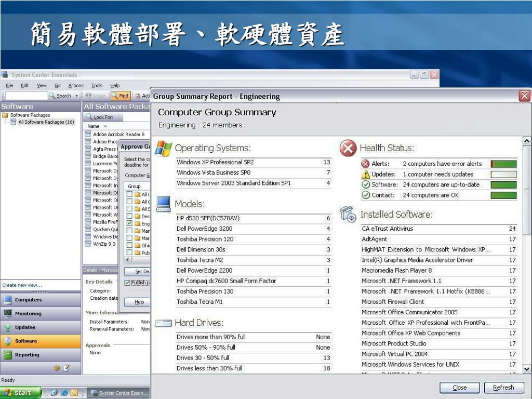
Task: Open the Go menu
Action: click(x=57, y=86)
